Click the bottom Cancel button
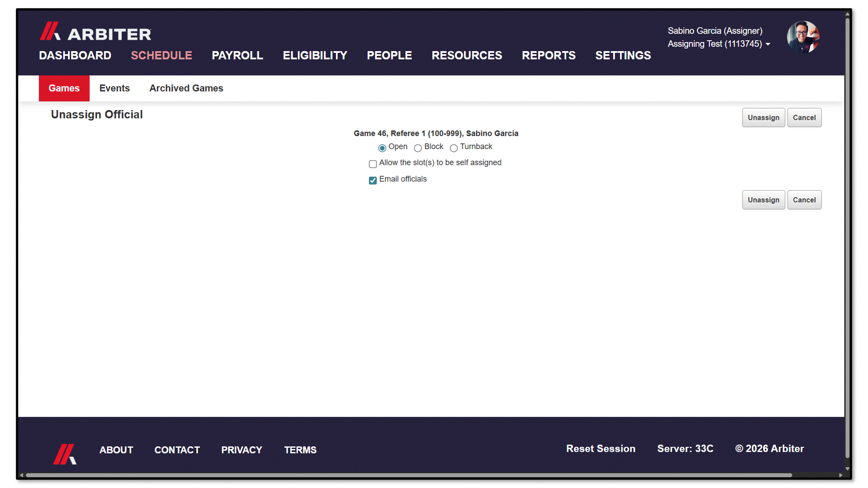Screen dimensions: 868x488 click(804, 200)
